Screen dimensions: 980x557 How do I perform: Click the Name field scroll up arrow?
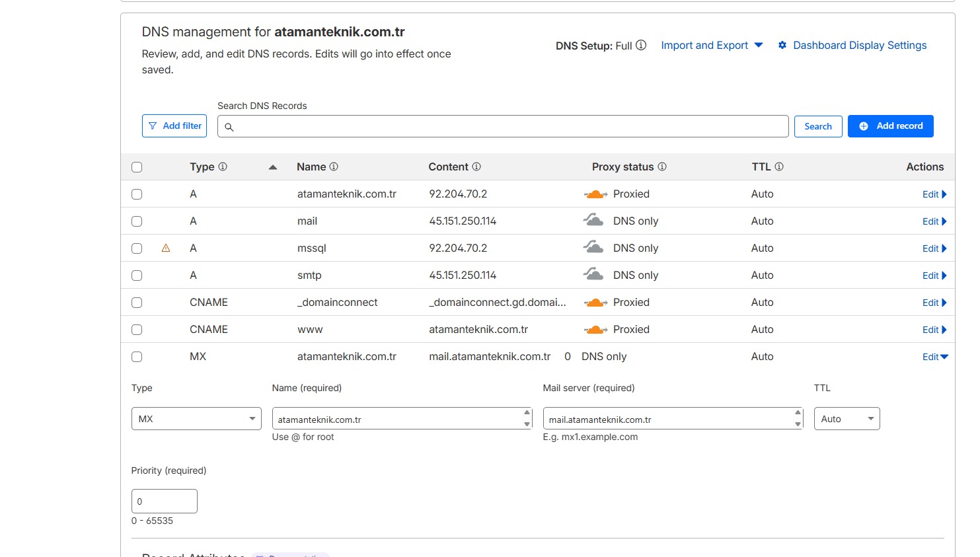click(x=527, y=413)
